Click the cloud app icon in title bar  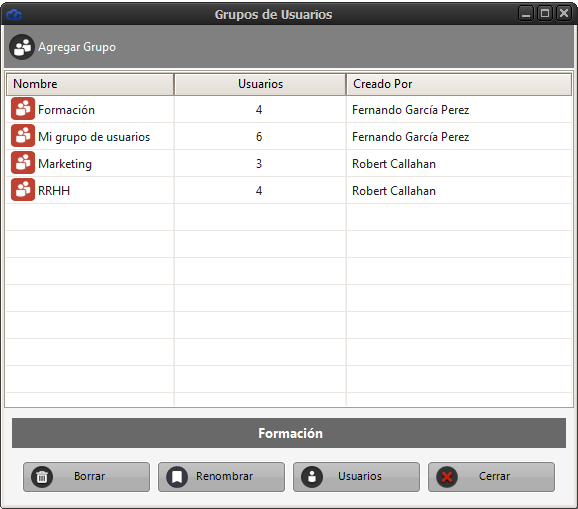point(14,14)
